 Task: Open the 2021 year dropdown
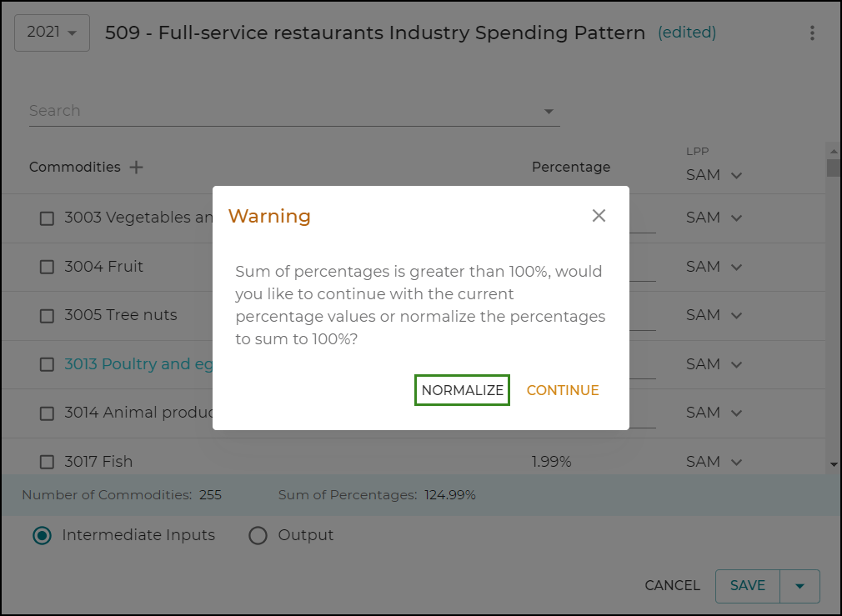pyautogui.click(x=52, y=32)
